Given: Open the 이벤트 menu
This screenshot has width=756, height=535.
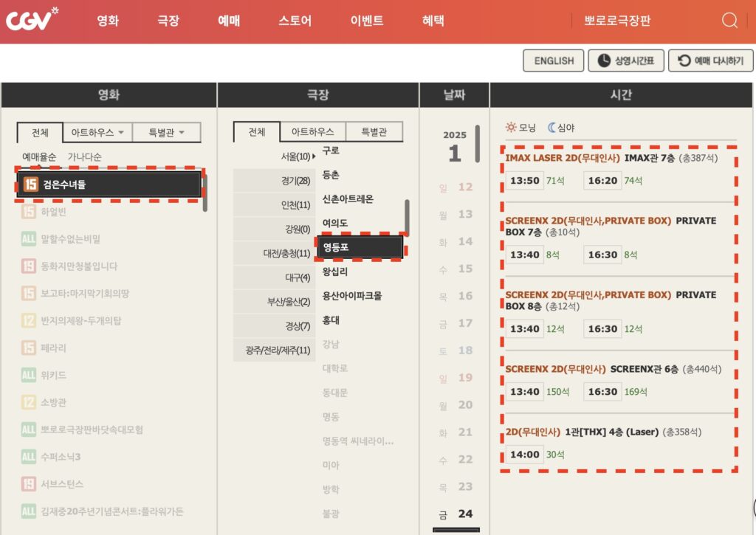Looking at the screenshot, I should coord(367,21).
